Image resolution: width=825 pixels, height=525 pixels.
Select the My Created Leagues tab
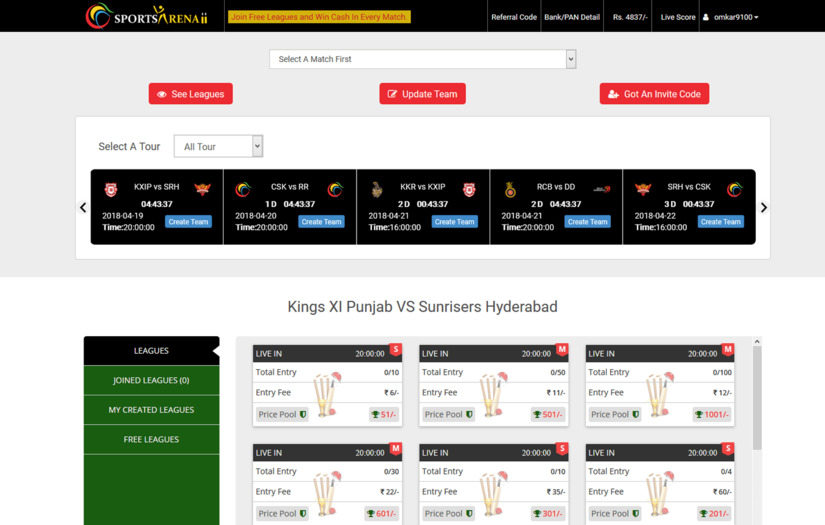click(152, 410)
